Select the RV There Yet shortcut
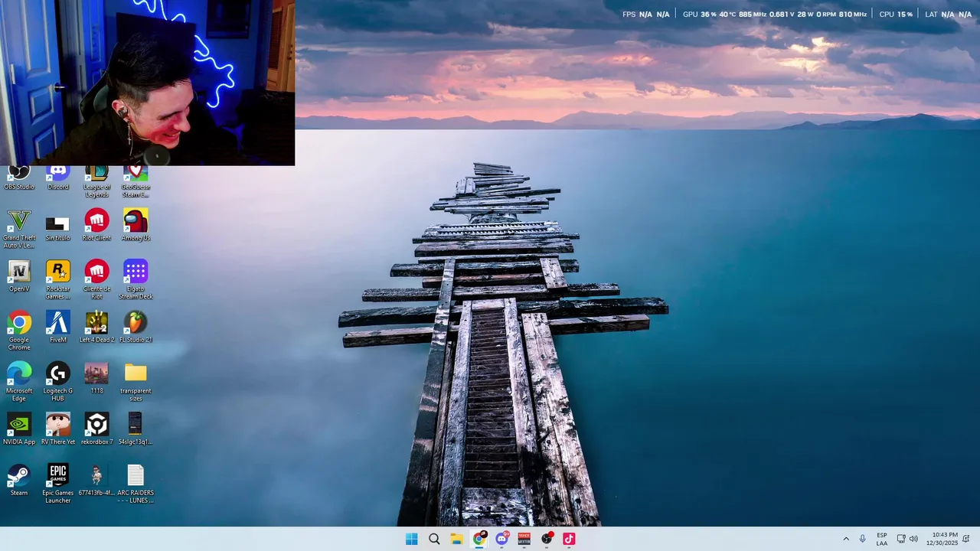This screenshot has height=551, width=980. (57, 429)
